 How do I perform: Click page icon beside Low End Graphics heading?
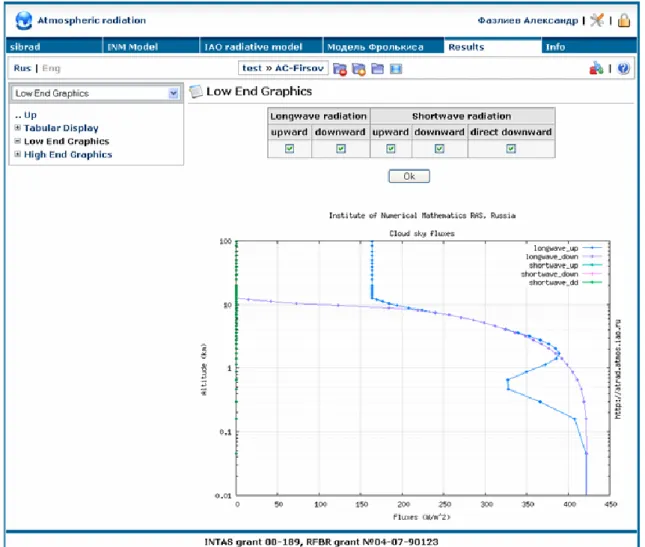point(196,91)
